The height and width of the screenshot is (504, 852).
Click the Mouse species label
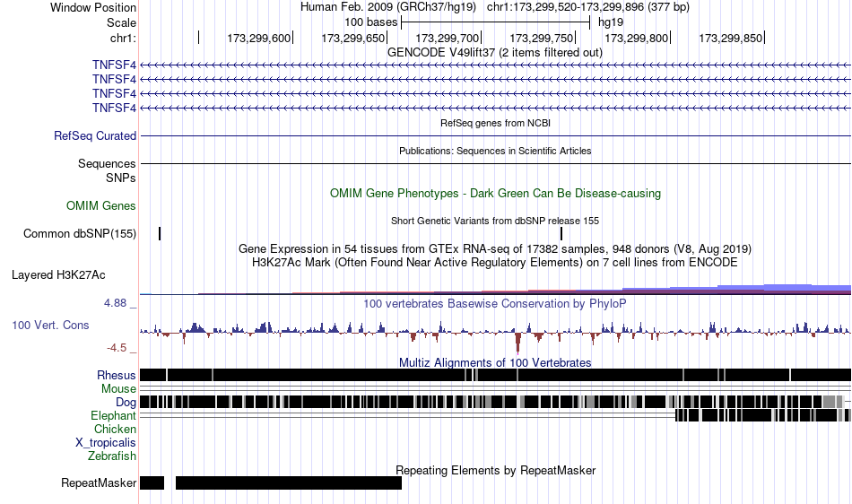pos(118,389)
